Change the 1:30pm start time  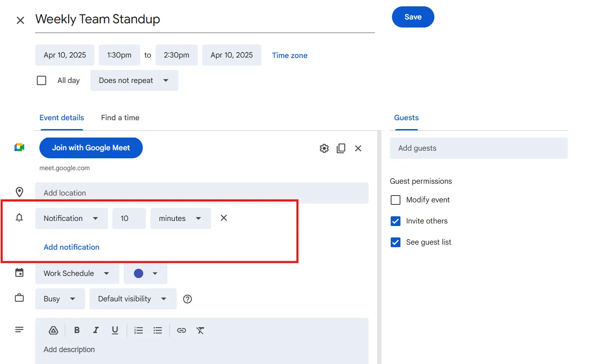(x=119, y=55)
